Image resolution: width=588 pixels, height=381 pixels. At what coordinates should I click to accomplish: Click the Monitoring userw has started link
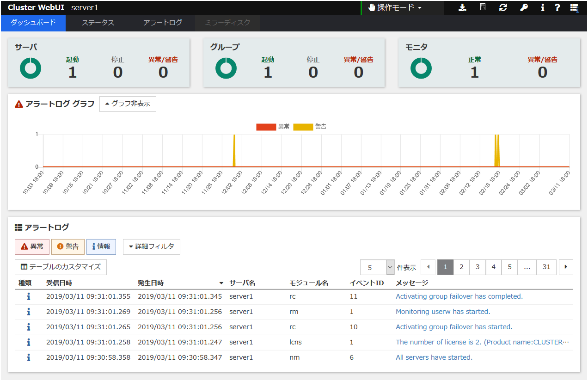pyautogui.click(x=442, y=312)
